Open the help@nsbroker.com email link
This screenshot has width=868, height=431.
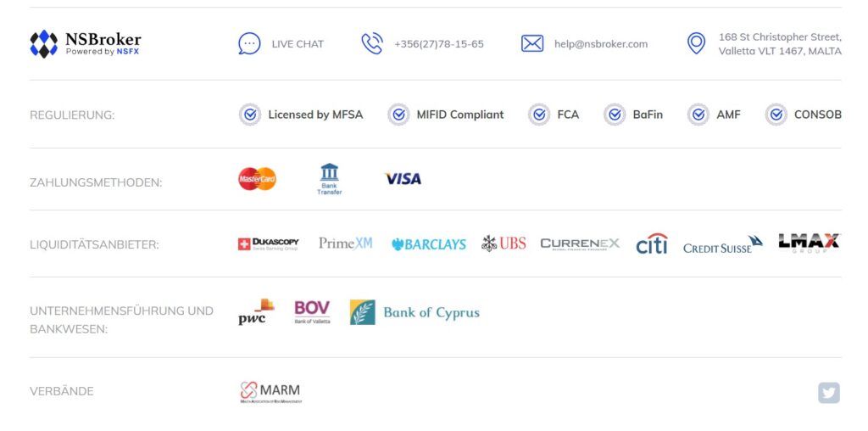[601, 44]
